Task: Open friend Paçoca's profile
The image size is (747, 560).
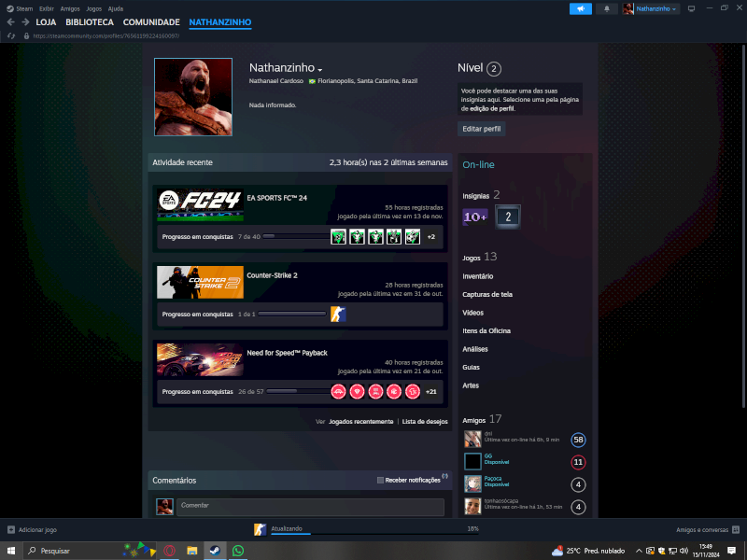Action: point(493,478)
